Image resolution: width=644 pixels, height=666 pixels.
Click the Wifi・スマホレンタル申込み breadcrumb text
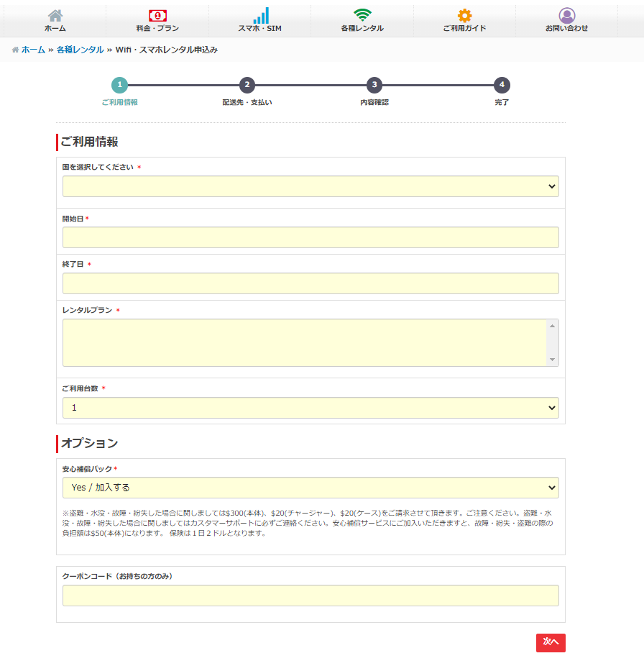tap(167, 50)
